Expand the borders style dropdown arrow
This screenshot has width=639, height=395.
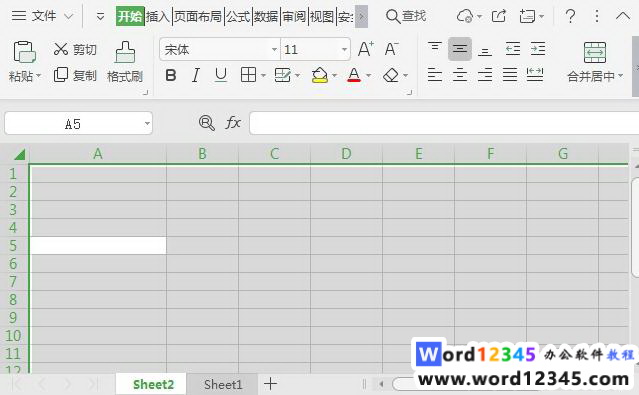point(263,75)
